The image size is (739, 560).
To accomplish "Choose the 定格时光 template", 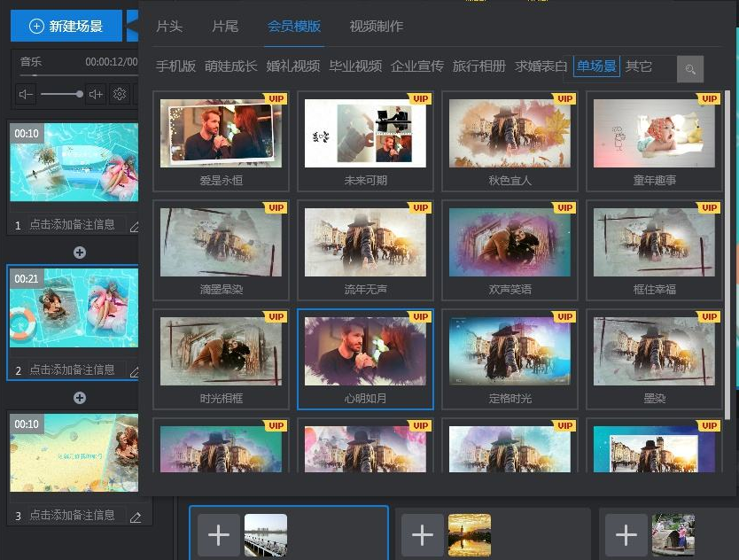I will tap(510, 359).
